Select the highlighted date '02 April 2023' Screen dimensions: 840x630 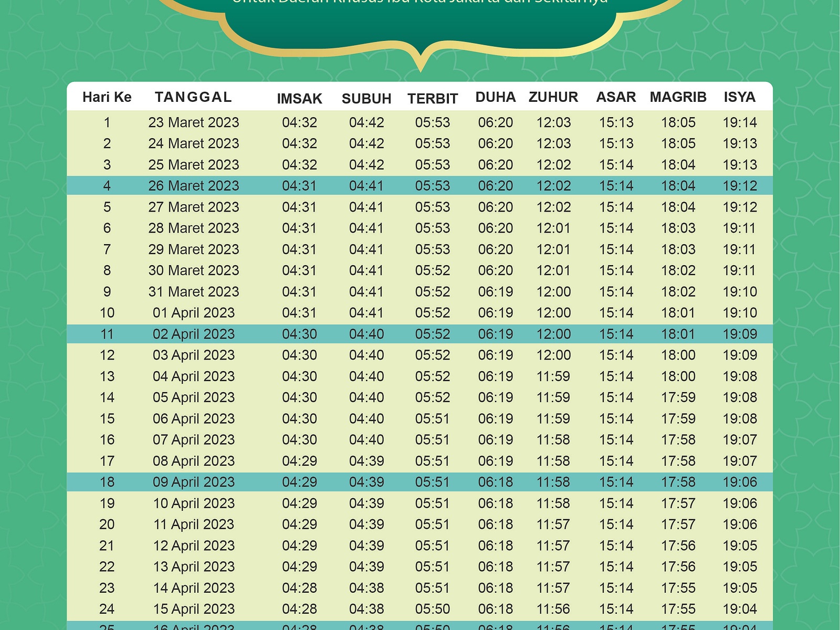[x=194, y=334]
